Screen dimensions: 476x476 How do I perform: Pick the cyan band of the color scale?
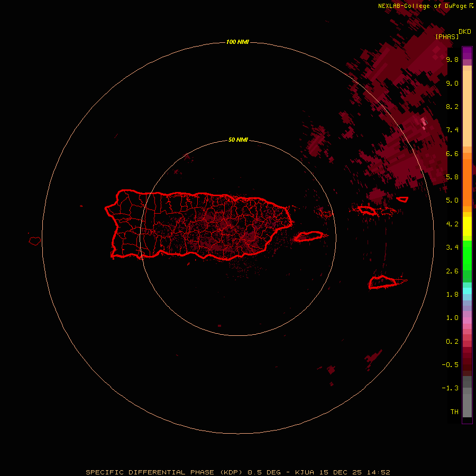(467, 291)
